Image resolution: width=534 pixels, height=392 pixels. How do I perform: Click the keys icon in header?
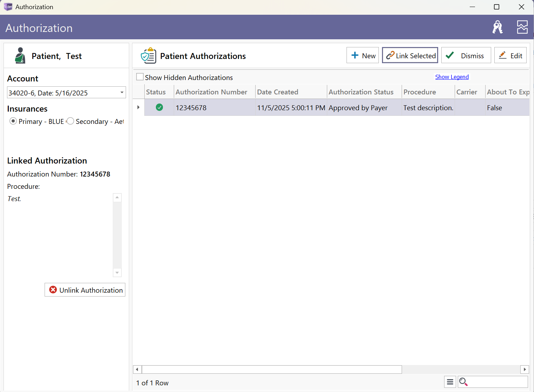pos(497,27)
